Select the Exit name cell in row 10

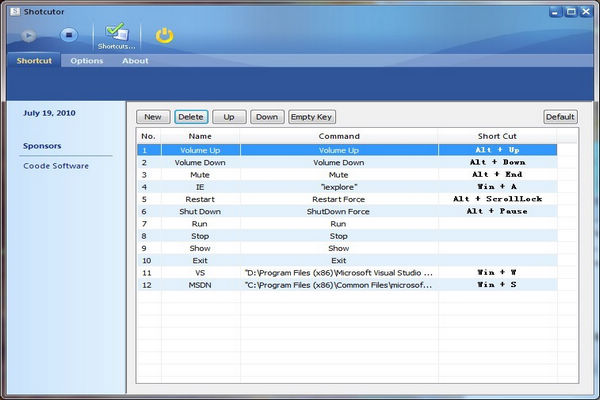[200, 261]
